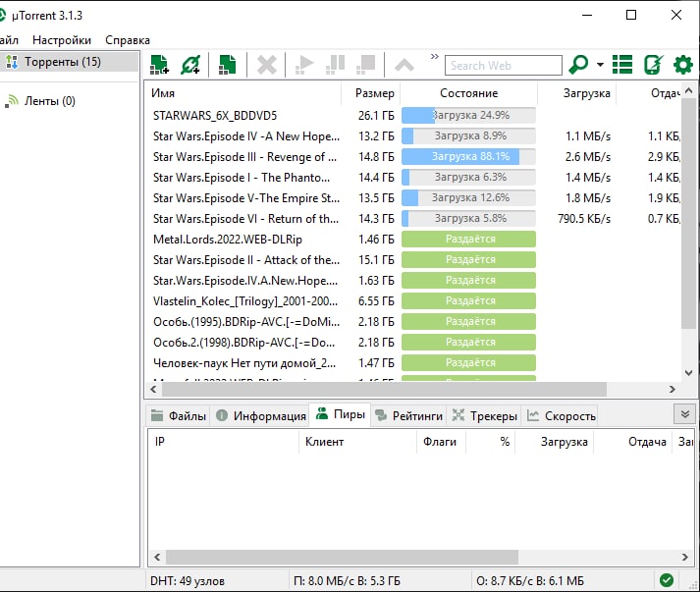
Task: Sort by the Размер column header
Action: point(375,93)
